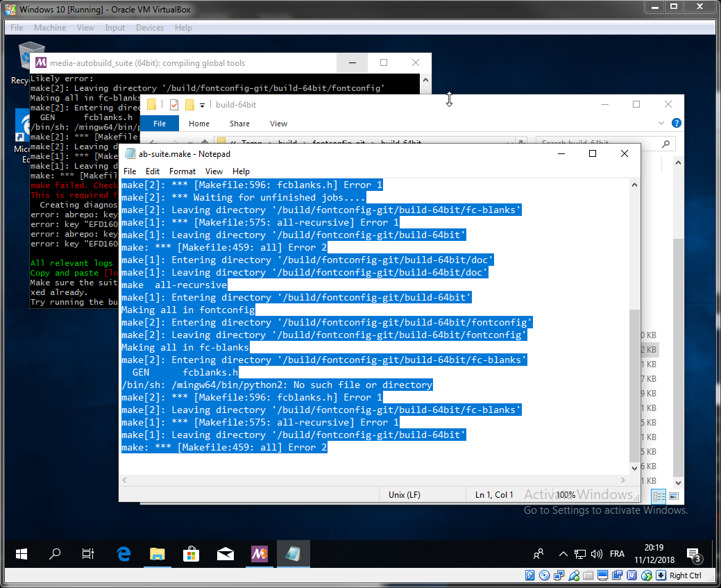Open VirtualBox View menu
This screenshot has height=588, width=721.
[x=85, y=28]
